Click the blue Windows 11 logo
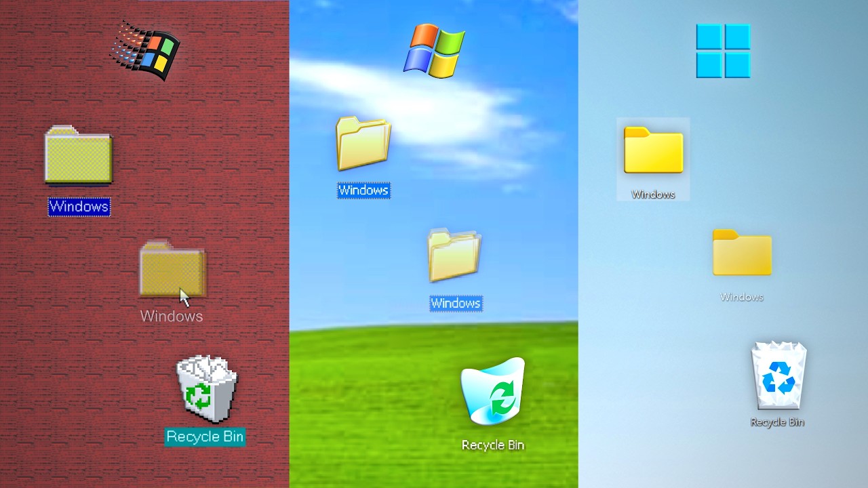868x488 pixels. [723, 51]
